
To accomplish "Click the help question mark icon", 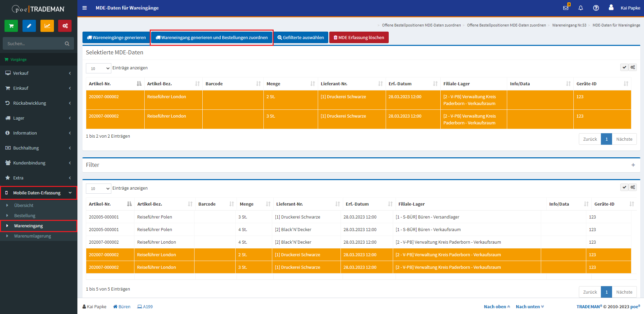I will (x=596, y=8).
